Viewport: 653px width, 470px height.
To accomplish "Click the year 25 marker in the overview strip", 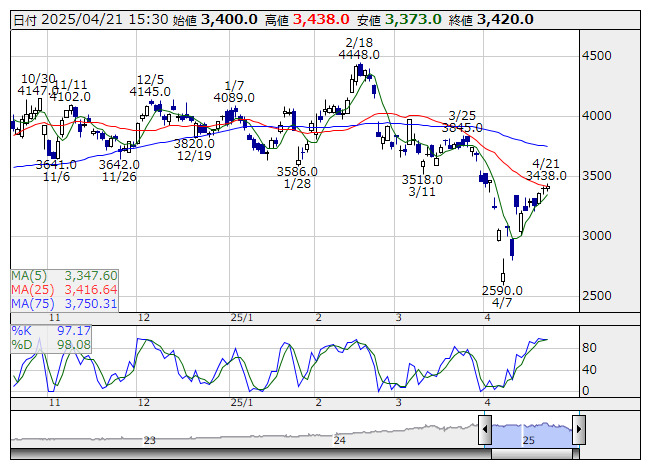I will tap(528, 440).
